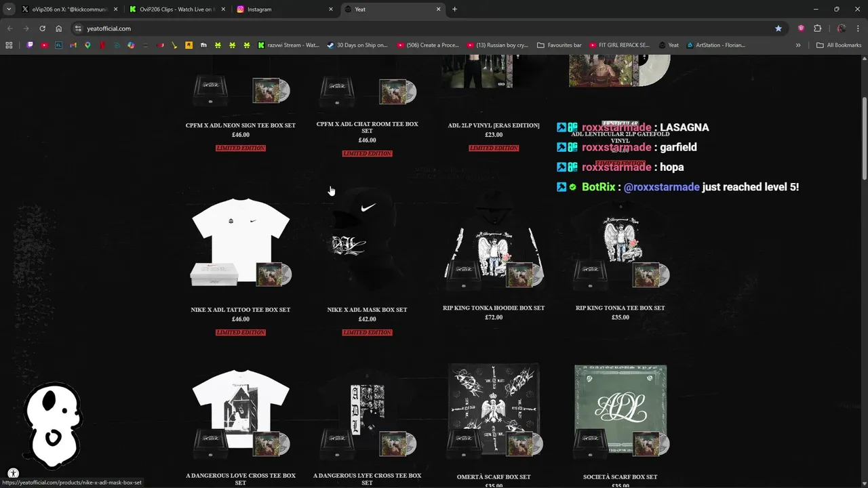The width and height of the screenshot is (868, 488).
Task: Open the Chrome profile avatar
Action: (842, 28)
